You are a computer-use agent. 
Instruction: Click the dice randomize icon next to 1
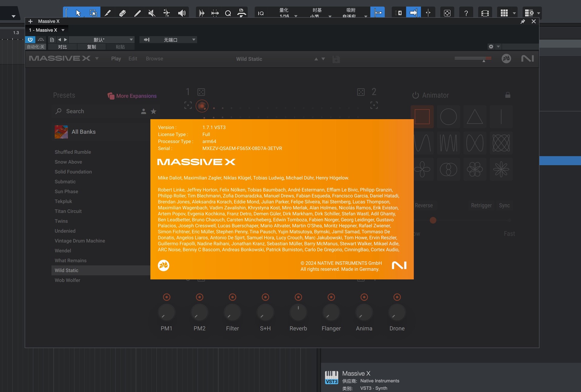[x=201, y=92]
